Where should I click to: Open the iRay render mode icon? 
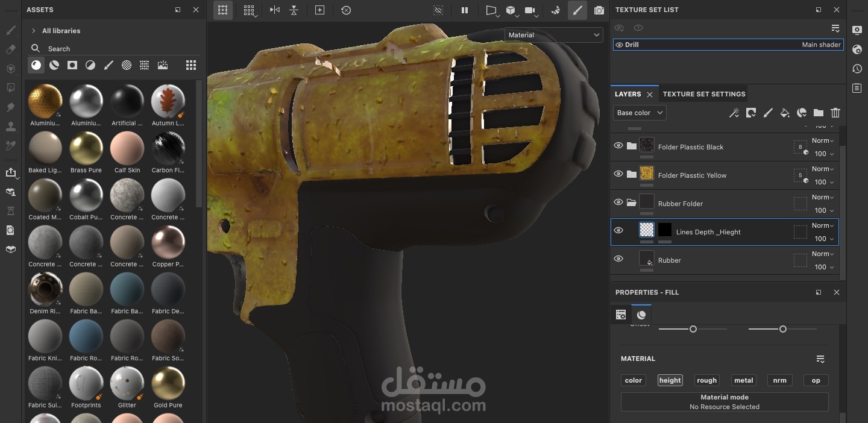(555, 10)
